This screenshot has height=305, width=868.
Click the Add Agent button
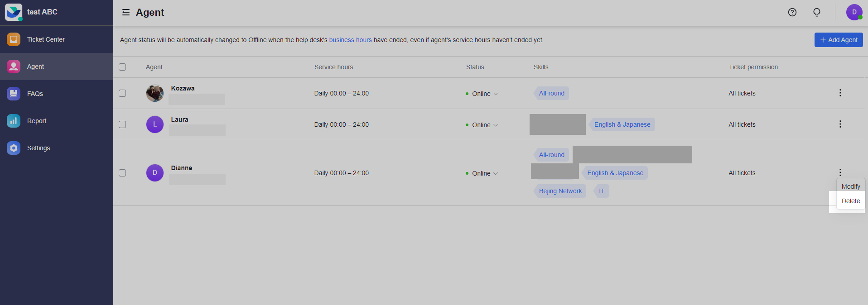(839, 40)
